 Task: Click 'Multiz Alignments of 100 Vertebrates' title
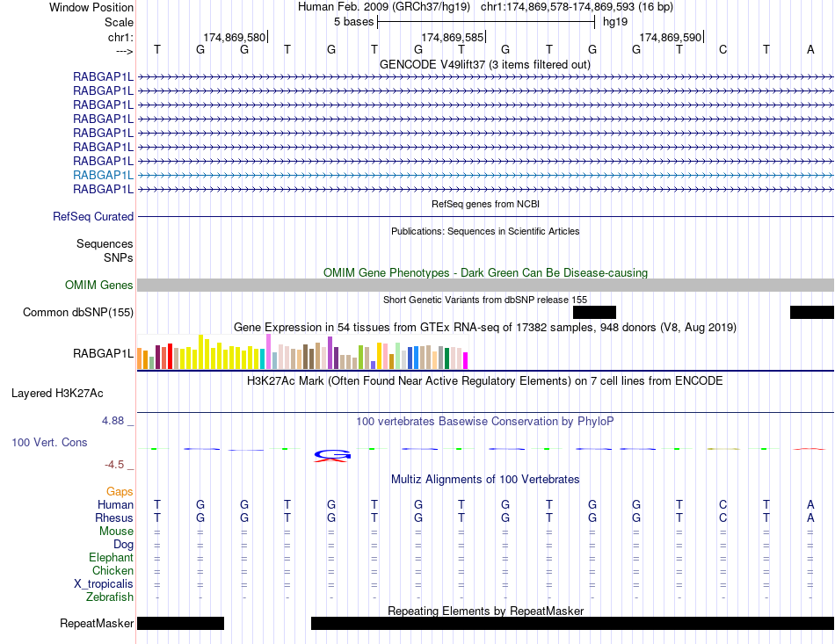[x=485, y=480]
